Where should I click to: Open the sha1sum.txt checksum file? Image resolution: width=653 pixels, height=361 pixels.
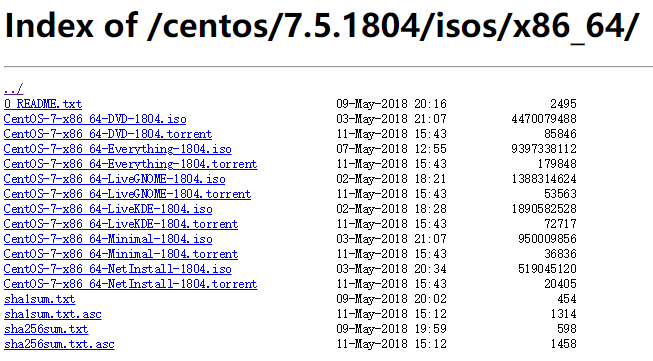coord(40,299)
